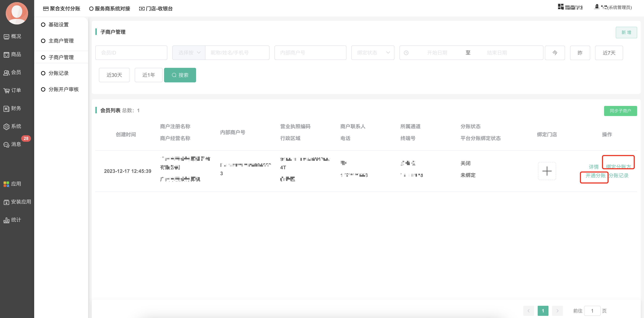This screenshot has width=644, height=318.
Task: Select 分账开户审核 submenu item
Action: pyautogui.click(x=63, y=89)
